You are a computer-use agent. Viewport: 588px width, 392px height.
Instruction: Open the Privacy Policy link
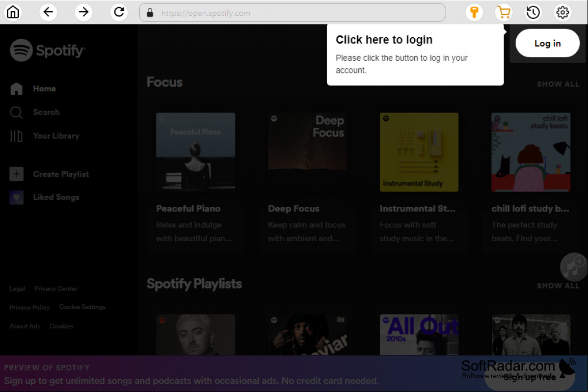pos(30,307)
